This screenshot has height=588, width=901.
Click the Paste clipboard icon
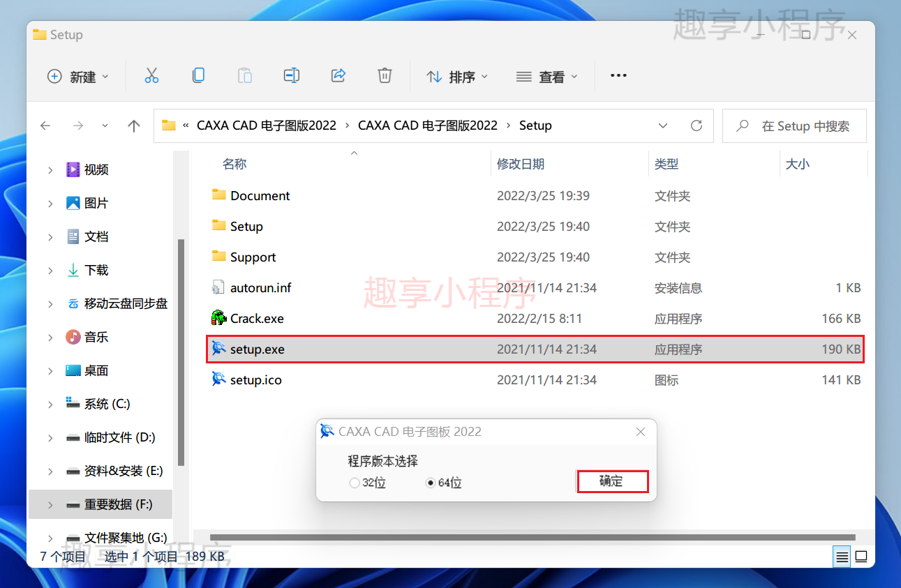pos(244,76)
